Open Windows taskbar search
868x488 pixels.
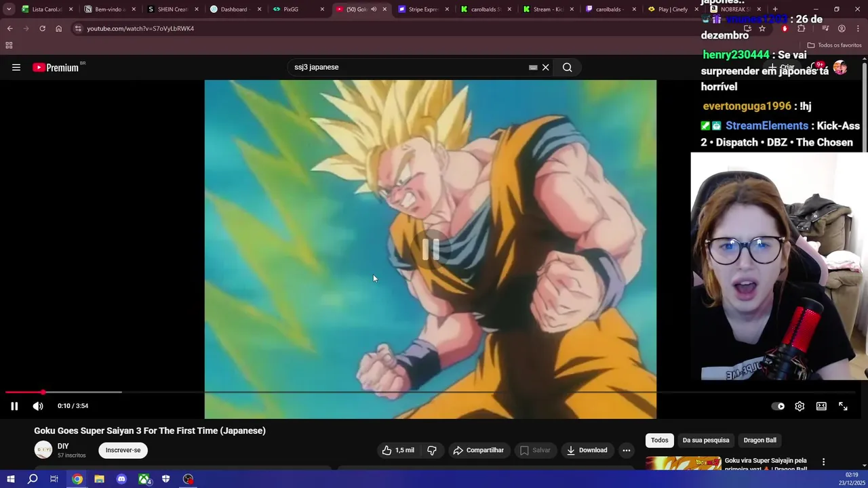[33, 479]
